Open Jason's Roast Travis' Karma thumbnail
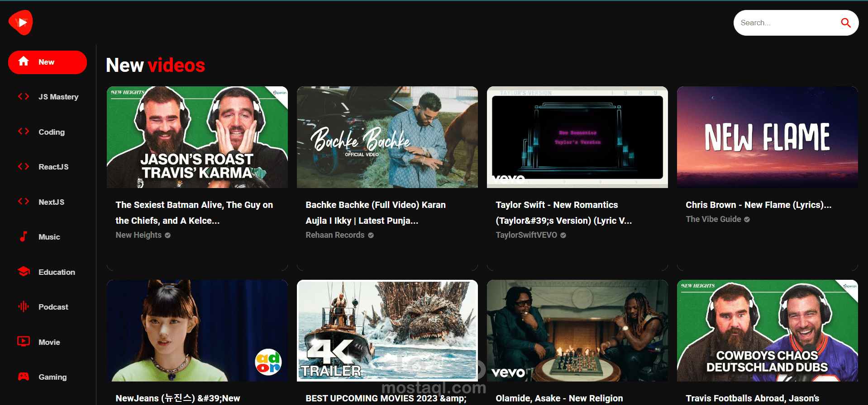868x405 pixels. point(197,137)
